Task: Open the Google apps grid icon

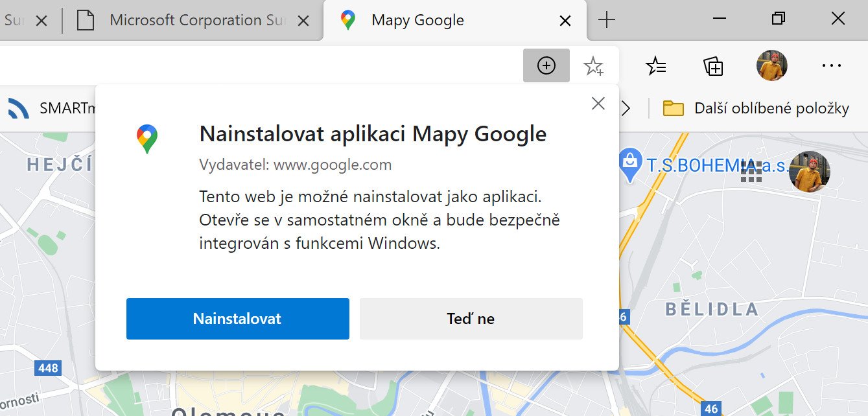Action: point(751,171)
